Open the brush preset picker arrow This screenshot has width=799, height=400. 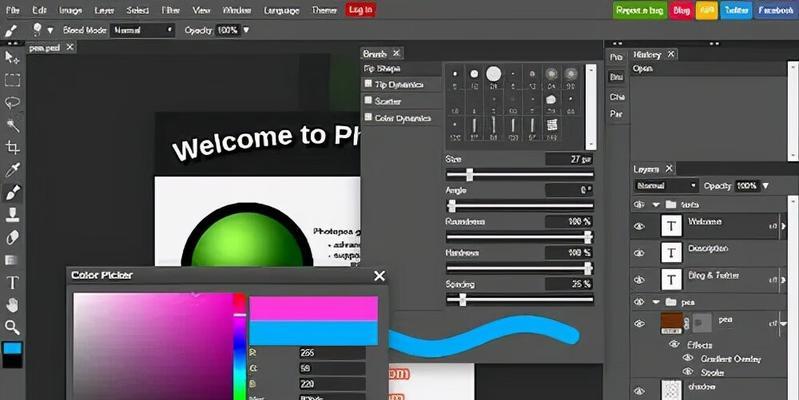click(x=50, y=30)
